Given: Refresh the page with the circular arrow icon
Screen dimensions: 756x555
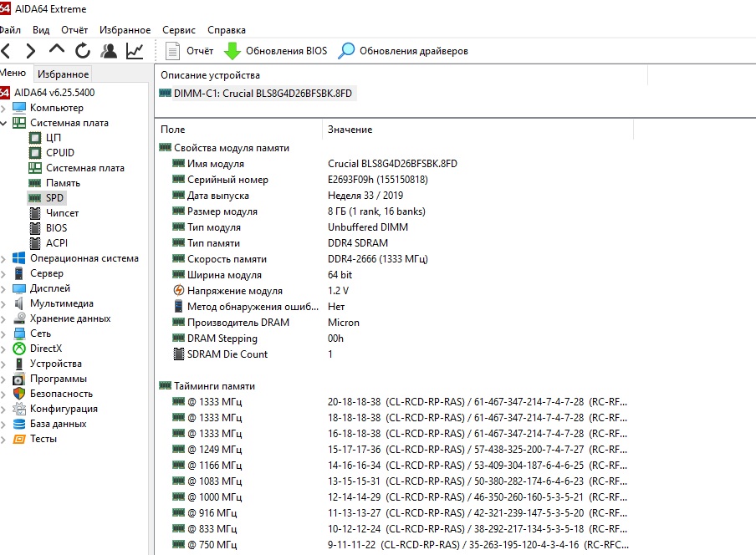Looking at the screenshot, I should point(83,51).
